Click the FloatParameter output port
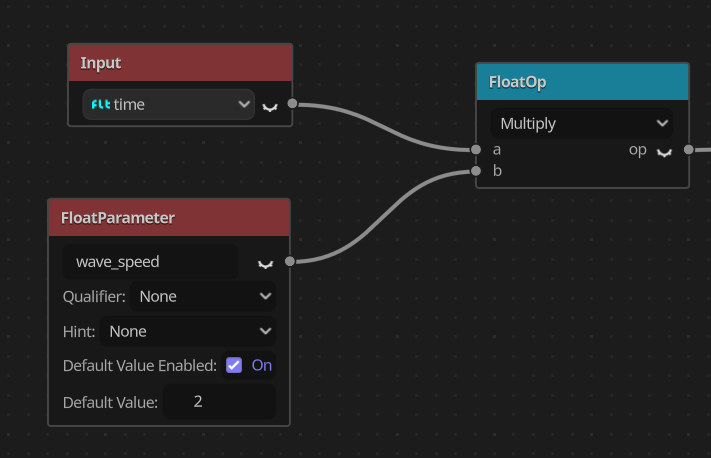Viewport: 711px width, 458px height. [290, 261]
